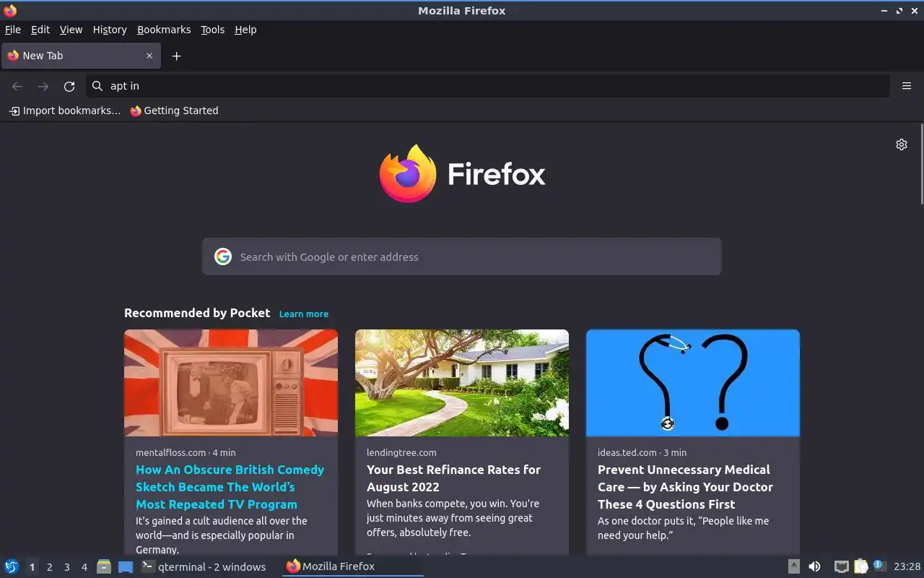The width and height of the screenshot is (924, 578).
Task: Click the Recommended by Pocket heading
Action: click(x=197, y=313)
